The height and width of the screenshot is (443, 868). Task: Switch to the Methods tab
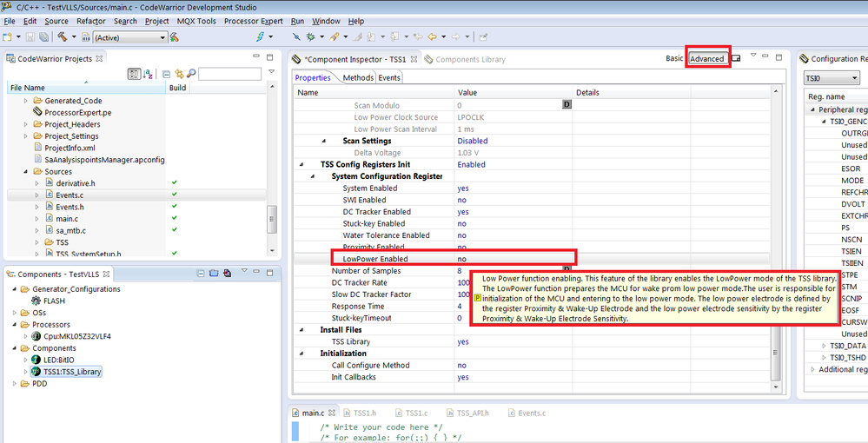click(x=358, y=78)
